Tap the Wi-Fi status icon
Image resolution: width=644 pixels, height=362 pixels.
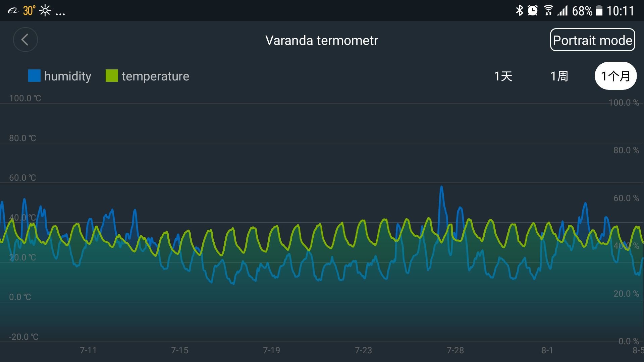click(548, 11)
